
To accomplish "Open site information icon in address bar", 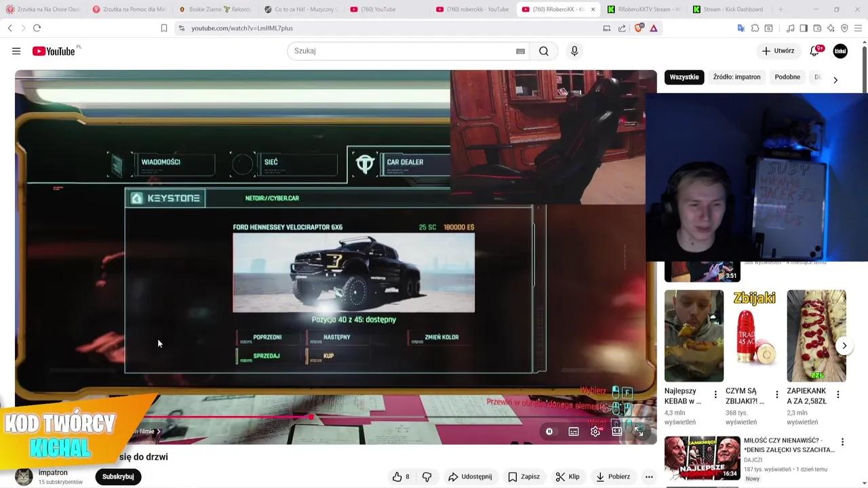I will tap(181, 28).
